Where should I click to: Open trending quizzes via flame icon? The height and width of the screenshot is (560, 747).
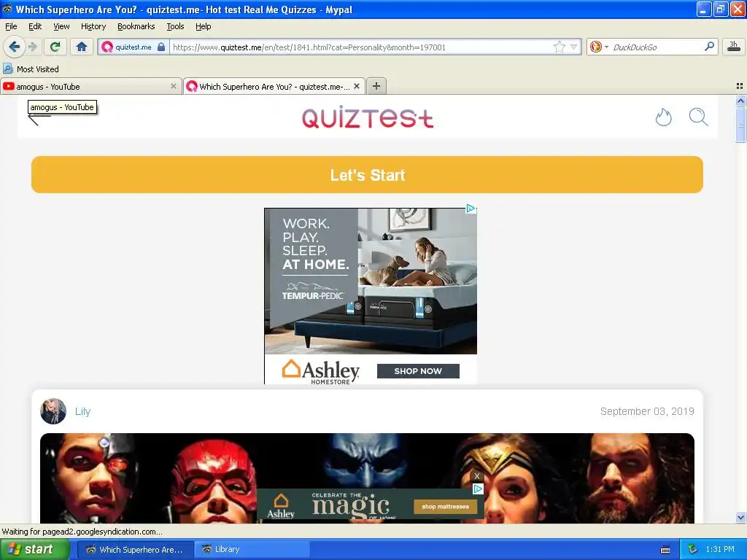[663, 117]
